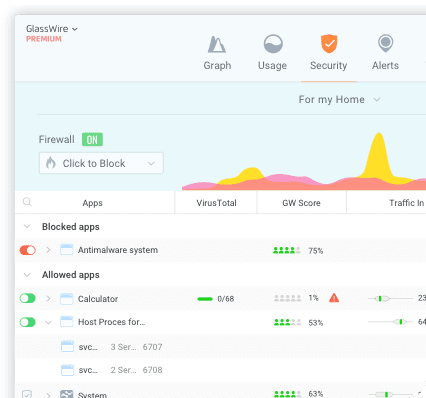
Task: Click the Calculator traffic slider
Action: [390, 298]
